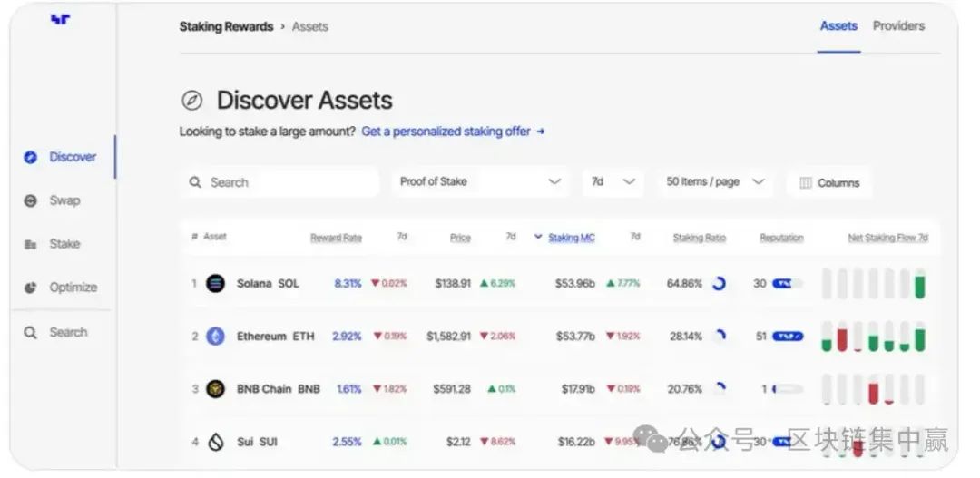Sort by Price column header
Image resolution: width=980 pixels, height=478 pixels.
pyautogui.click(x=460, y=238)
